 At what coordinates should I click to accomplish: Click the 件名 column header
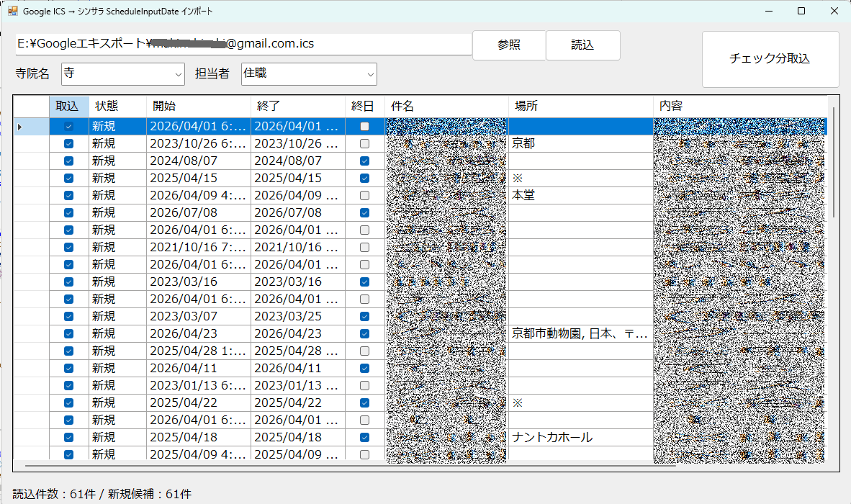(x=446, y=106)
